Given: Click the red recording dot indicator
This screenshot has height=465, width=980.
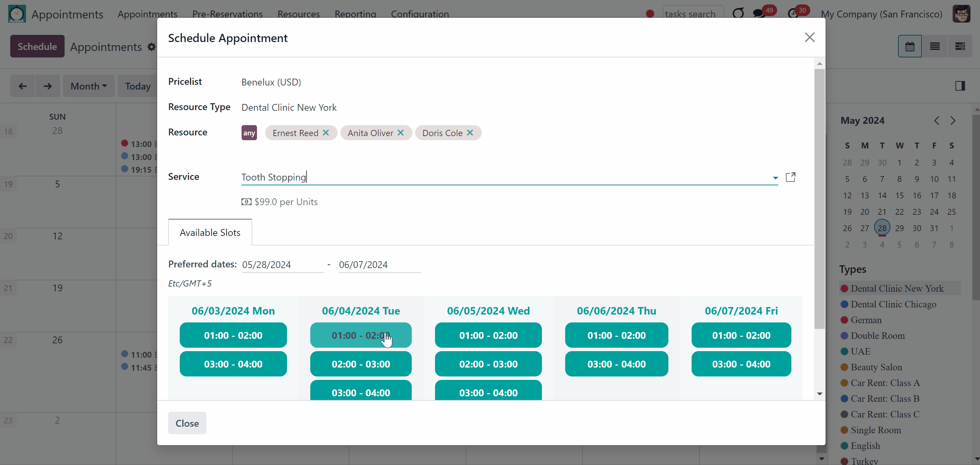Looking at the screenshot, I should [650, 14].
